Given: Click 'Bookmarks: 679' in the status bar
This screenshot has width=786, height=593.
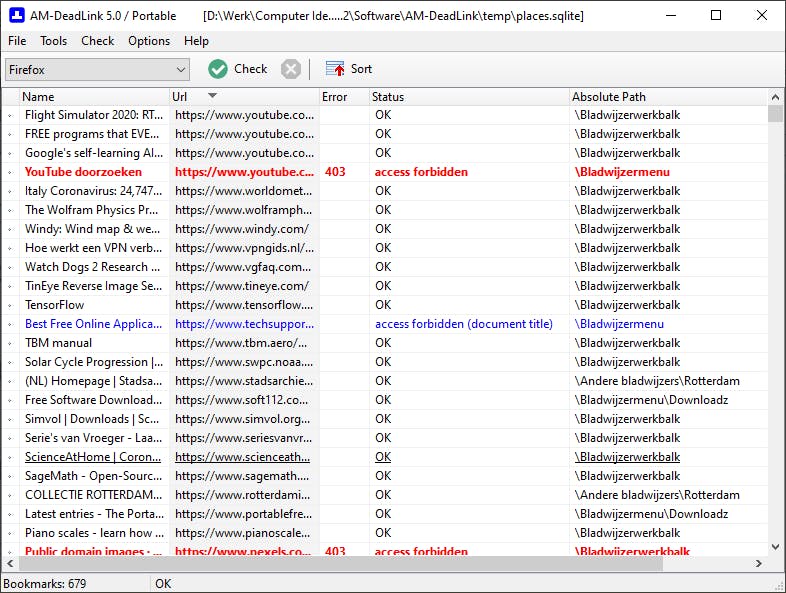Looking at the screenshot, I should point(45,584).
